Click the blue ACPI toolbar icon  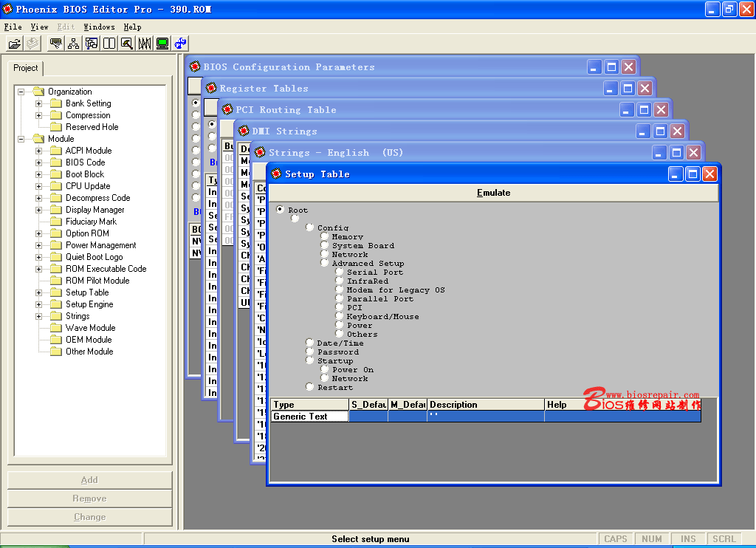[x=180, y=44]
